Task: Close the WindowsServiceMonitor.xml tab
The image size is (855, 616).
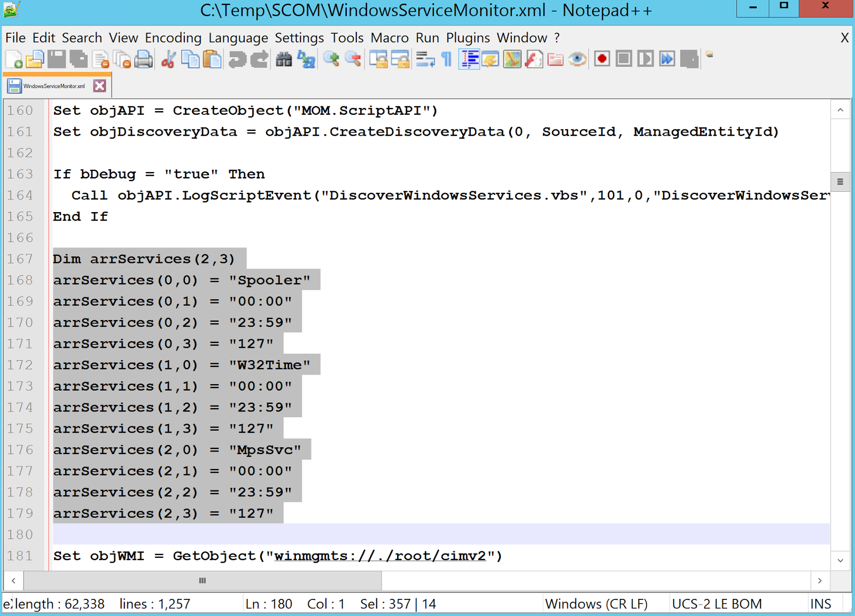Action: point(99,85)
